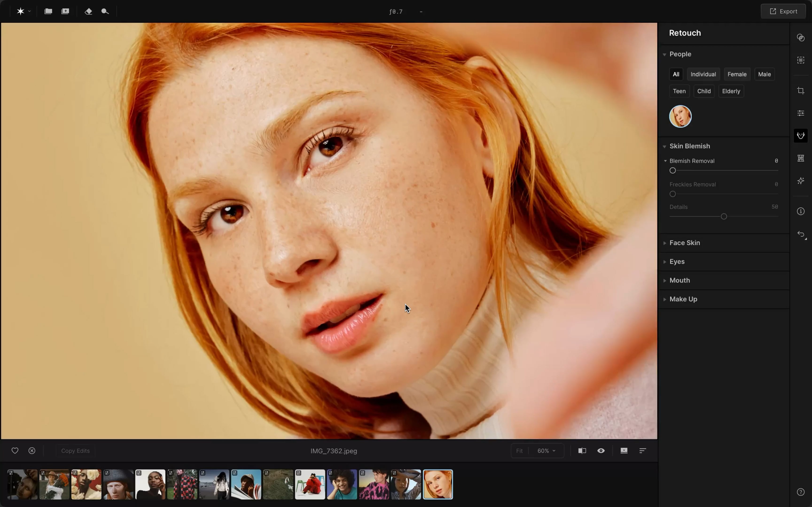Image resolution: width=812 pixels, height=507 pixels.
Task: Click the Export button
Action: (783, 12)
